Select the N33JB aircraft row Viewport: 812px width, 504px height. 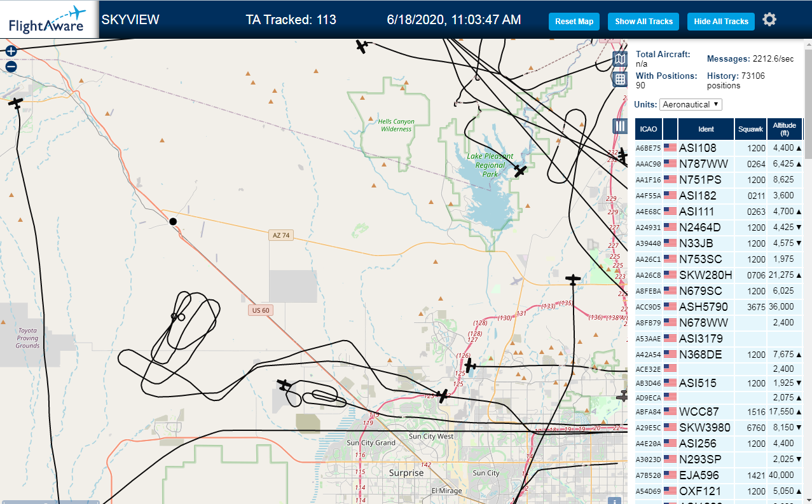(719, 243)
